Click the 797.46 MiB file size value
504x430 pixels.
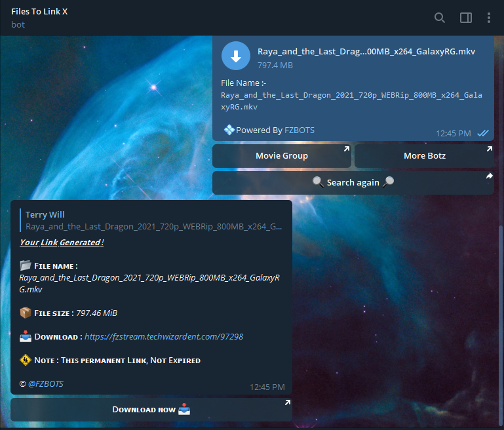point(97,313)
